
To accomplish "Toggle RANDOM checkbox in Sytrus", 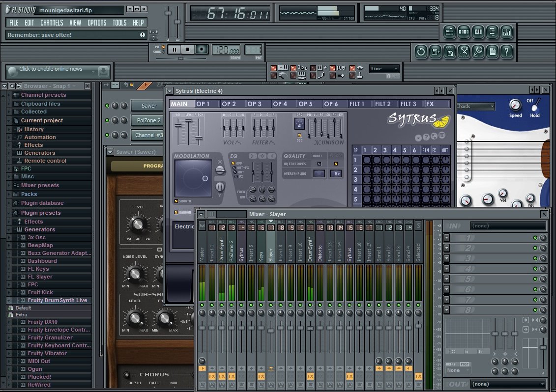I will 176,213.
